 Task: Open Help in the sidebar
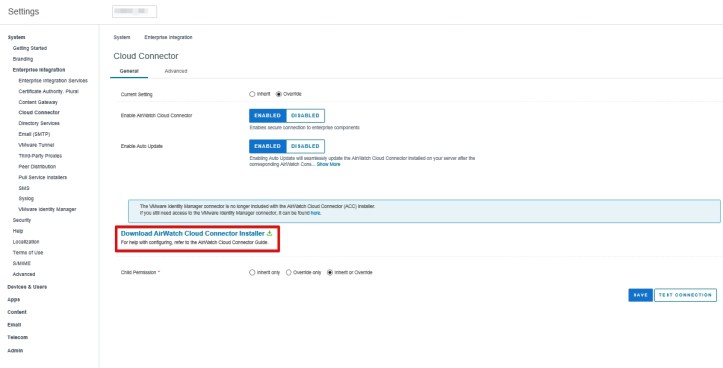click(x=18, y=231)
